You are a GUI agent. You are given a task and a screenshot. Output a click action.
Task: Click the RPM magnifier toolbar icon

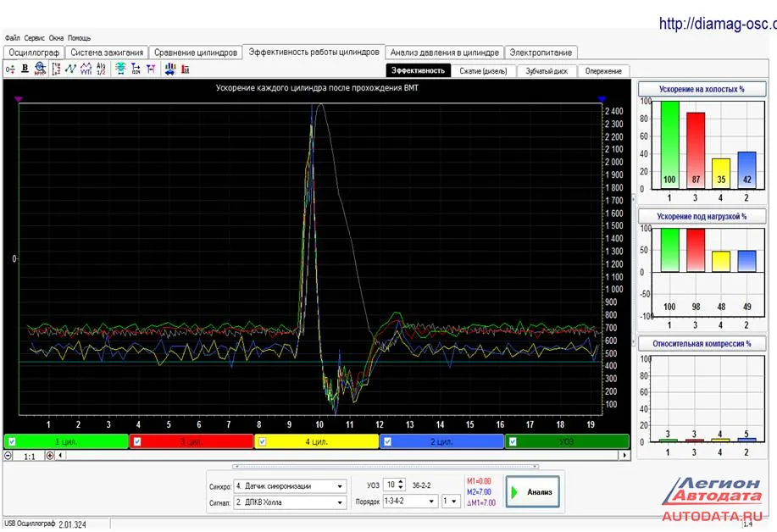(40, 69)
